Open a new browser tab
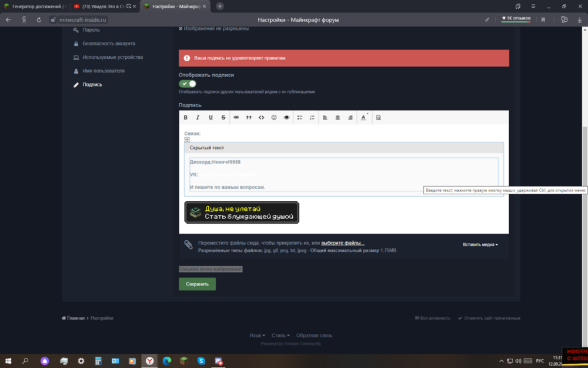588x368 pixels. [x=220, y=6]
